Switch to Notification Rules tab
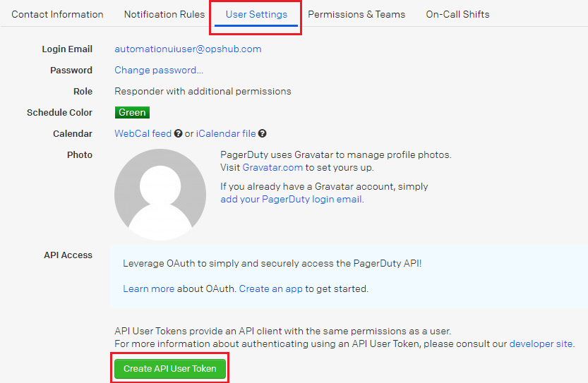This screenshot has height=383, width=588. (164, 14)
